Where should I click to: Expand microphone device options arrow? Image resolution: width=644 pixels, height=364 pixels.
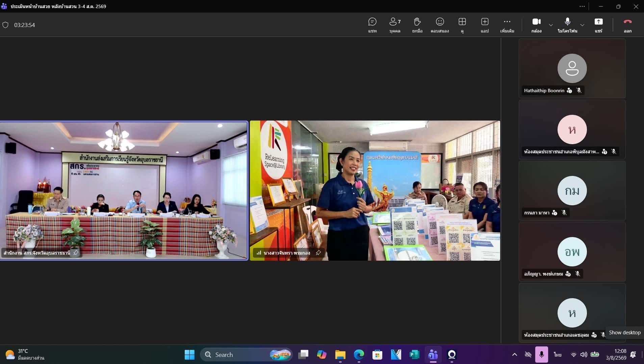(x=582, y=25)
